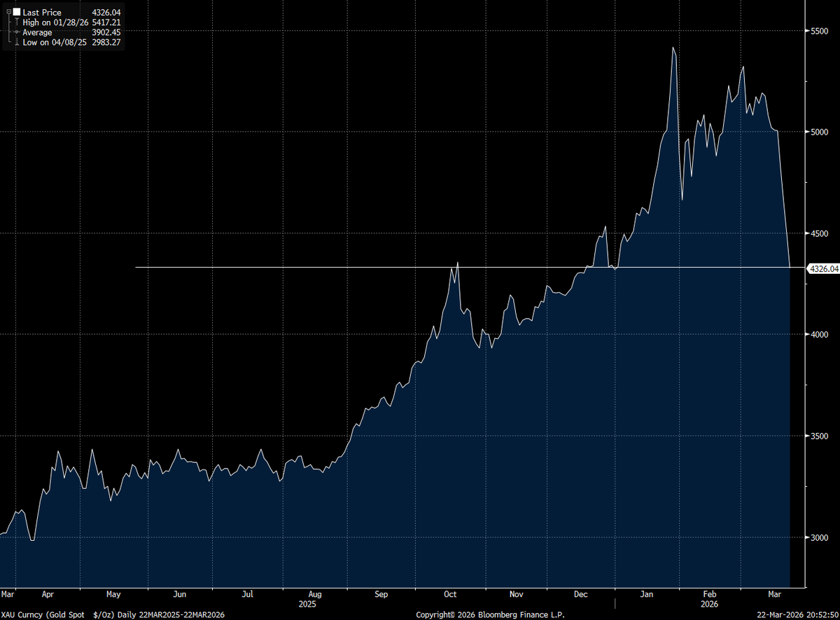Click the Apr x-axis label
The width and height of the screenshot is (840, 620).
coord(48,594)
